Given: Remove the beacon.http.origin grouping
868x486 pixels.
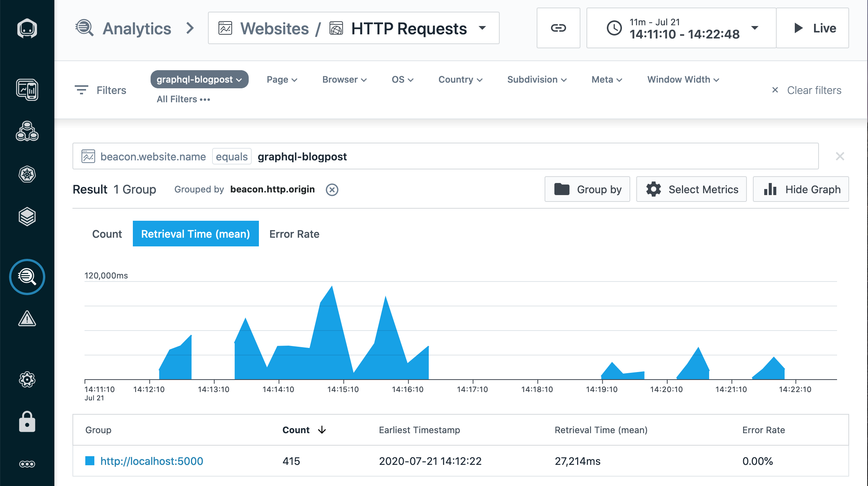Looking at the screenshot, I should 332,189.
